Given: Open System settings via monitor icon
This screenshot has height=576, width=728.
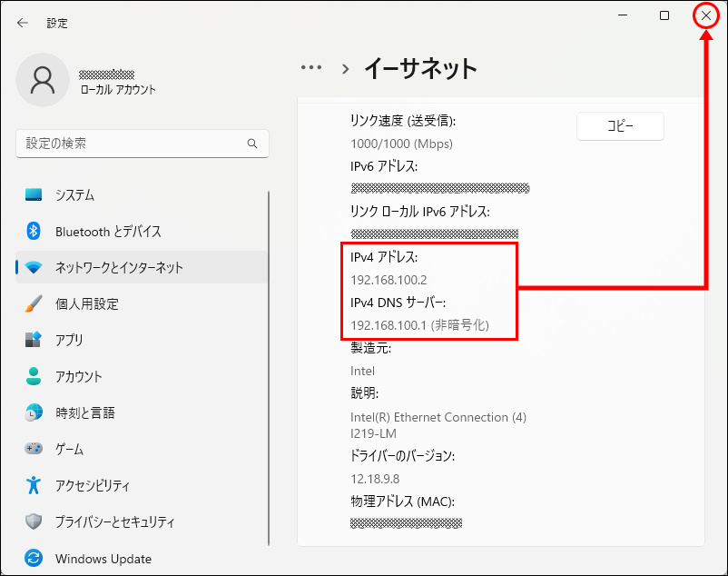Looking at the screenshot, I should [34, 195].
